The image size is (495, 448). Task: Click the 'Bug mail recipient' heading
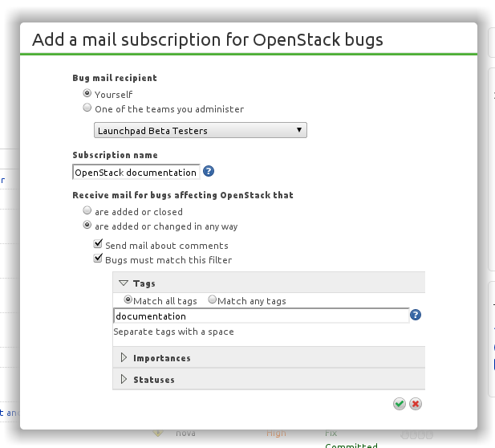[x=115, y=78]
